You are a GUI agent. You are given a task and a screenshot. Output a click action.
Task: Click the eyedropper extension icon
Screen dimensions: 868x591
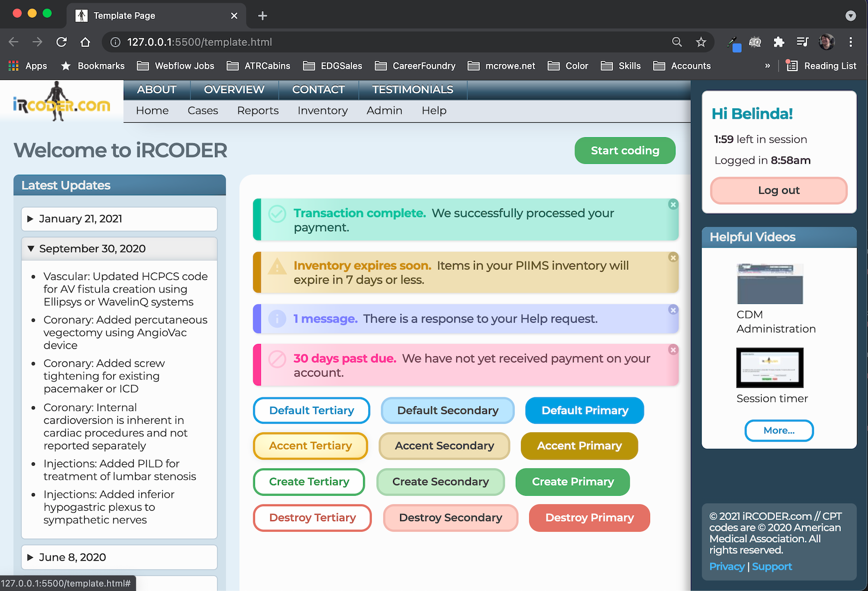point(733,43)
